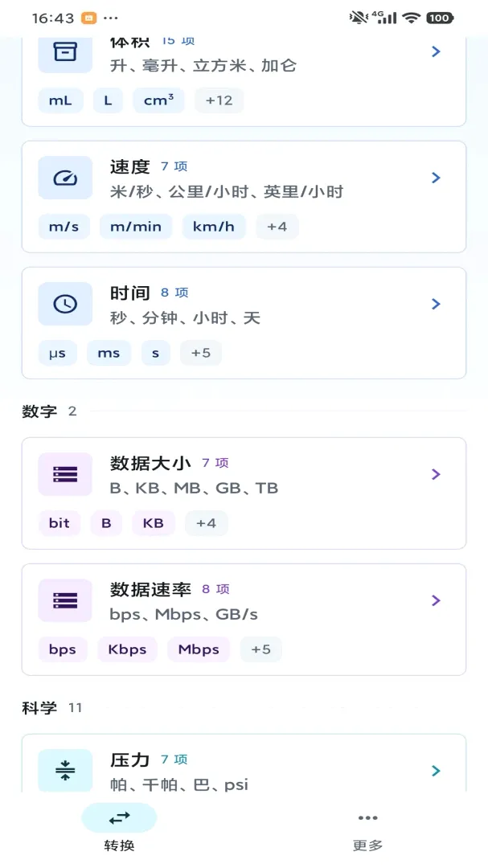Switch to the 转换 tab
The width and height of the screenshot is (488, 868).
[x=119, y=829]
